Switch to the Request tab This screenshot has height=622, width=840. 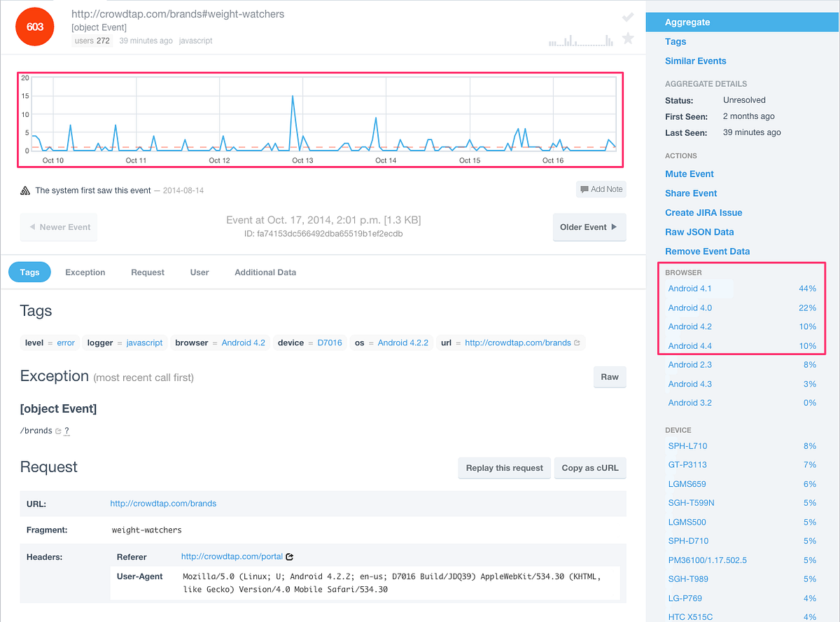click(x=148, y=272)
